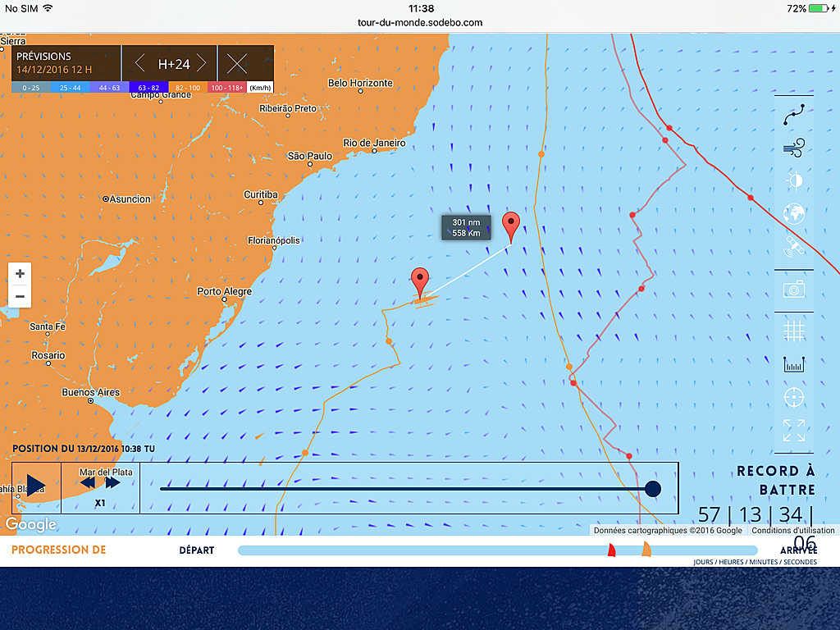Screen dimensions: 840x630
Task: Select the 82 - 100 km/h legend swatch
Action: point(188,88)
